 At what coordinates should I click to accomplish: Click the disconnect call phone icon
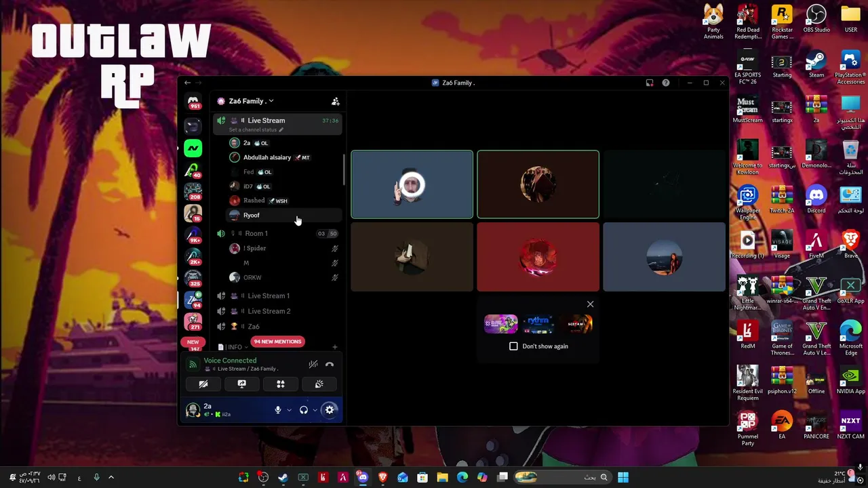pyautogui.click(x=330, y=365)
